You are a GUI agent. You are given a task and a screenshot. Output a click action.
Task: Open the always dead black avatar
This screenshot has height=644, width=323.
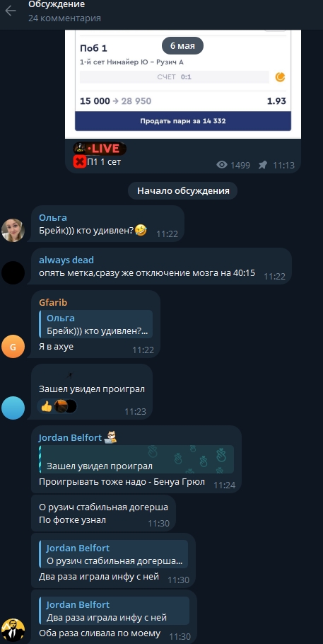pos(13,272)
